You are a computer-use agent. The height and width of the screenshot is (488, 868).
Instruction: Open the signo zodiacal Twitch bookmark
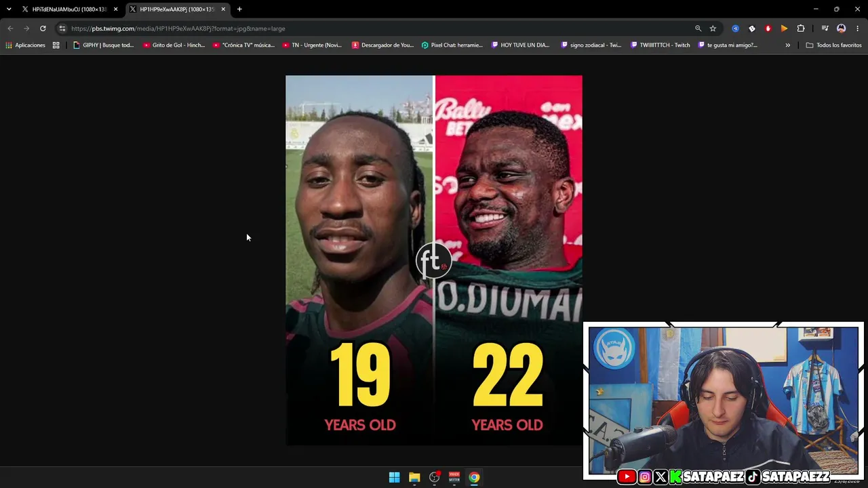click(591, 45)
